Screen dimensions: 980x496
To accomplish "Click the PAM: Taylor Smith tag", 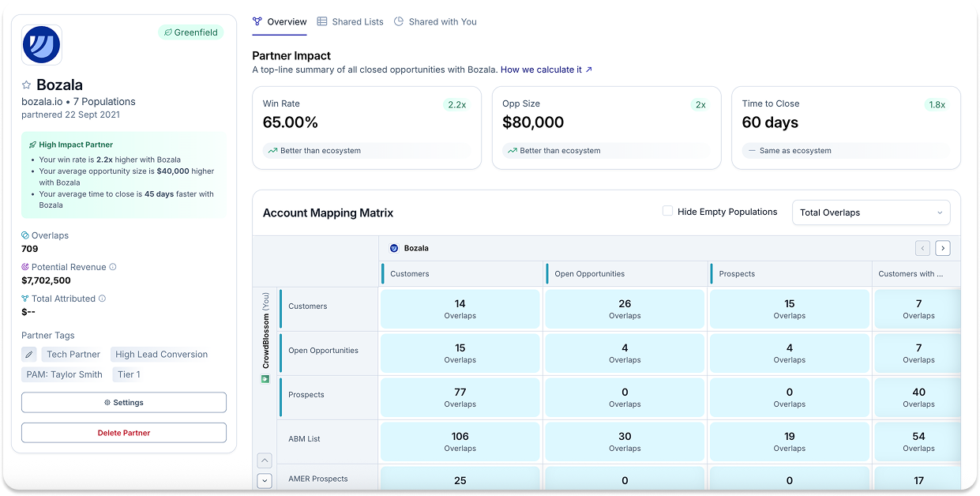I will pyautogui.click(x=65, y=374).
